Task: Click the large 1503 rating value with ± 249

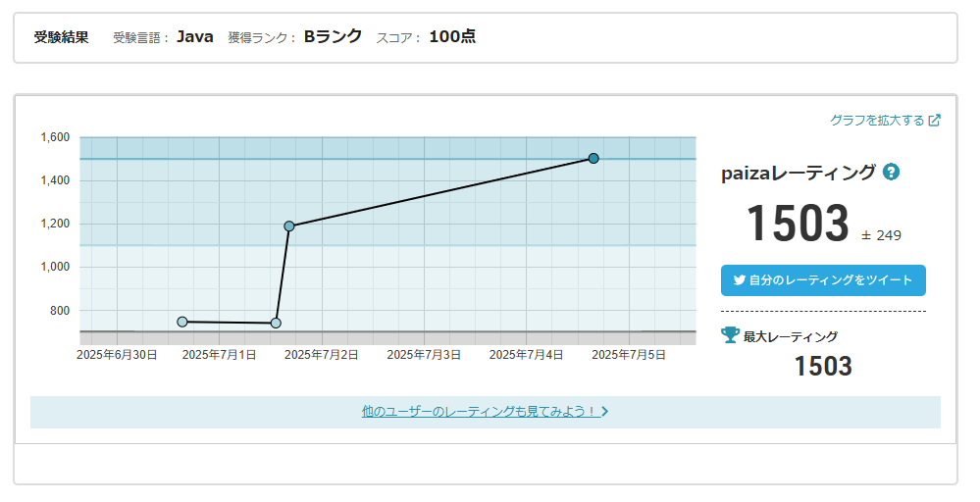Action: pos(798,224)
